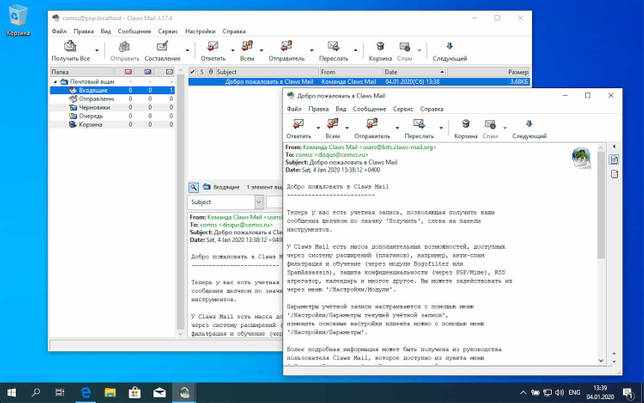Open Сервис menu in message window

coord(402,109)
